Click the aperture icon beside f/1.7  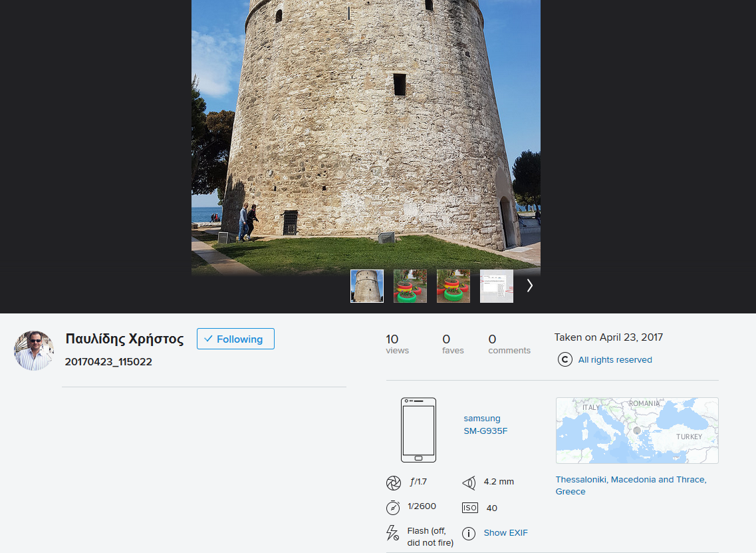394,482
